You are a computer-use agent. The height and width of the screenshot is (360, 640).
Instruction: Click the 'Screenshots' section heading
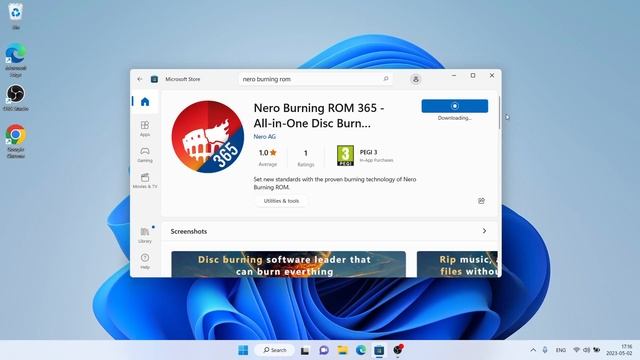click(189, 231)
